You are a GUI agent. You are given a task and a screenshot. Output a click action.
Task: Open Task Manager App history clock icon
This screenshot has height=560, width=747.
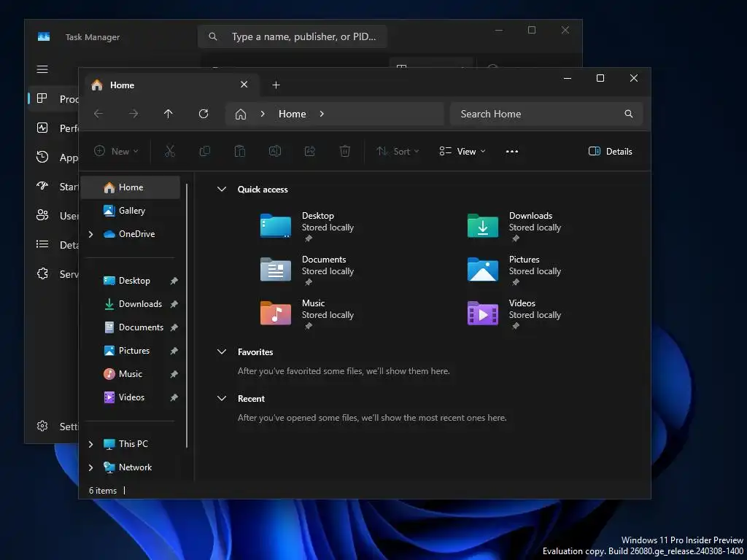coord(42,157)
